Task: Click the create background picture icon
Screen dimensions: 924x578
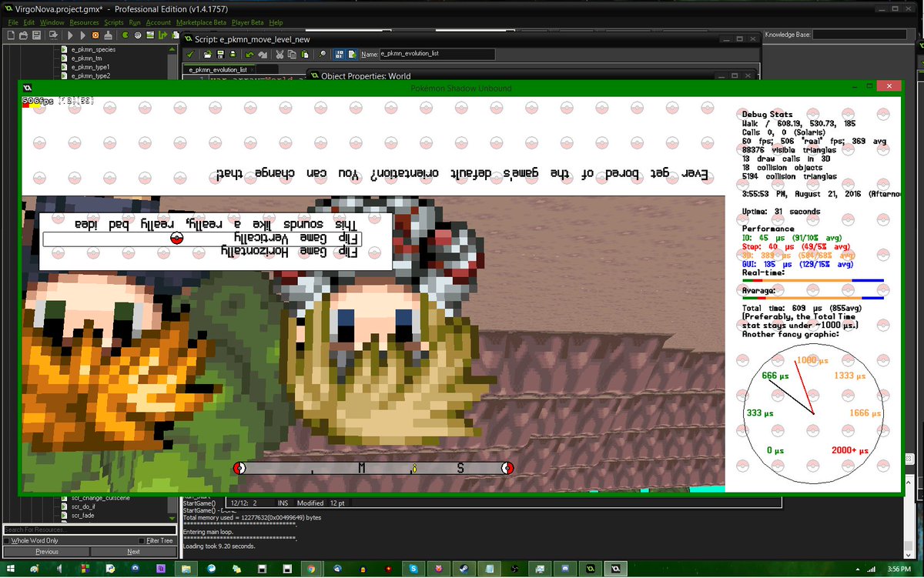Action: [150, 35]
